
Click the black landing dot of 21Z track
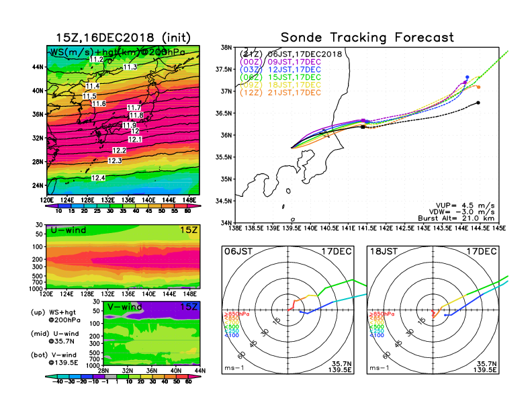[478, 103]
